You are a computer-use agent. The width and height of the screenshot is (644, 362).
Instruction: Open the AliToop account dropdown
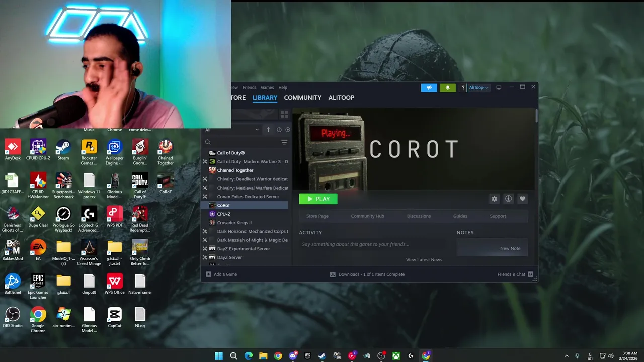tap(478, 87)
